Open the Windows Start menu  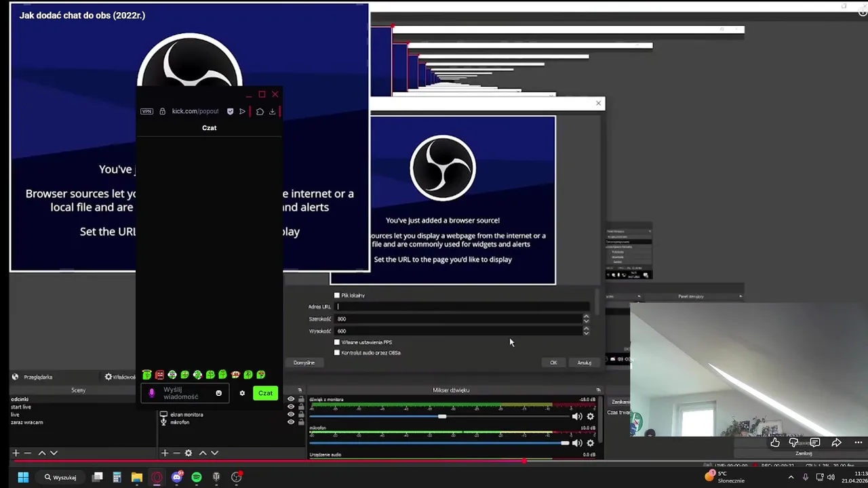click(23, 477)
